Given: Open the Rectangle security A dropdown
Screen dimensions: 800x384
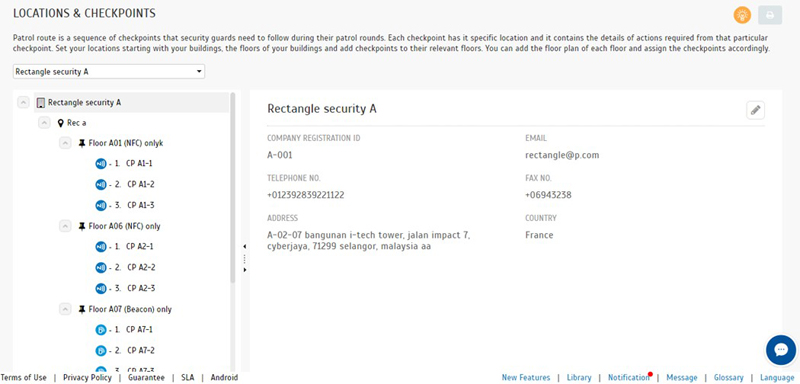Looking at the screenshot, I should tap(109, 72).
